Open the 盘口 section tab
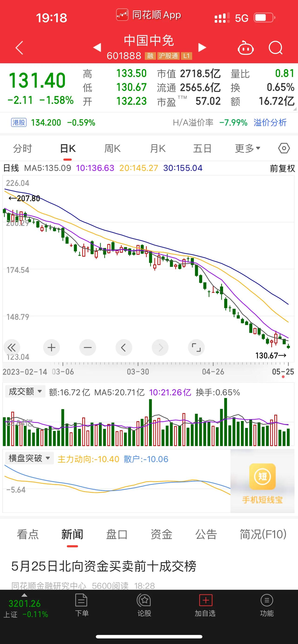The height and width of the screenshot is (644, 298). pyautogui.click(x=117, y=534)
